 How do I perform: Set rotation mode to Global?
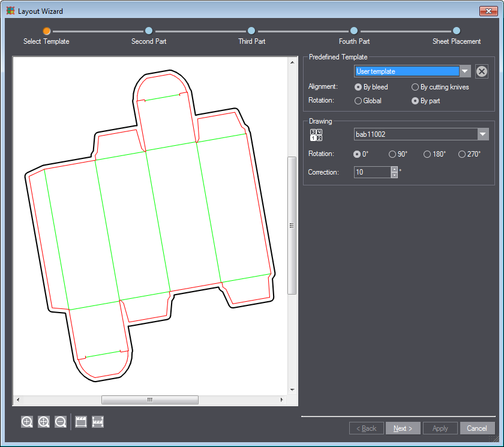[358, 101]
